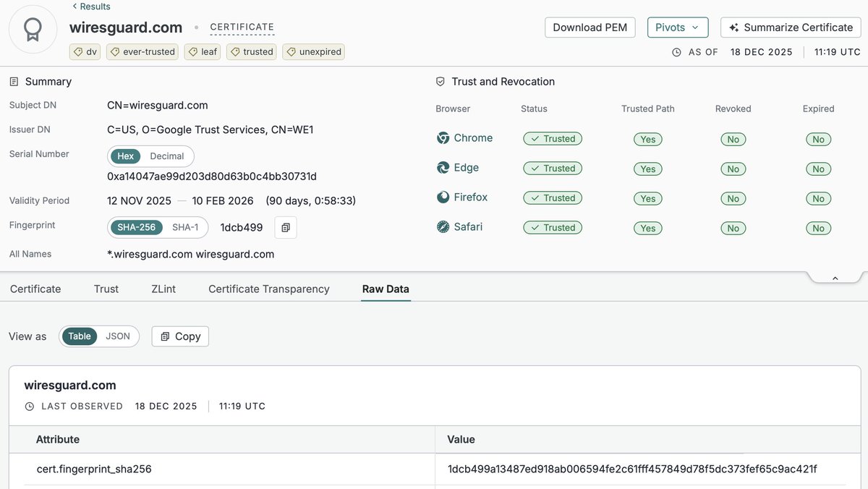Image resolution: width=868 pixels, height=489 pixels.
Task: Click Firefox's Expired No badge
Action: (818, 199)
